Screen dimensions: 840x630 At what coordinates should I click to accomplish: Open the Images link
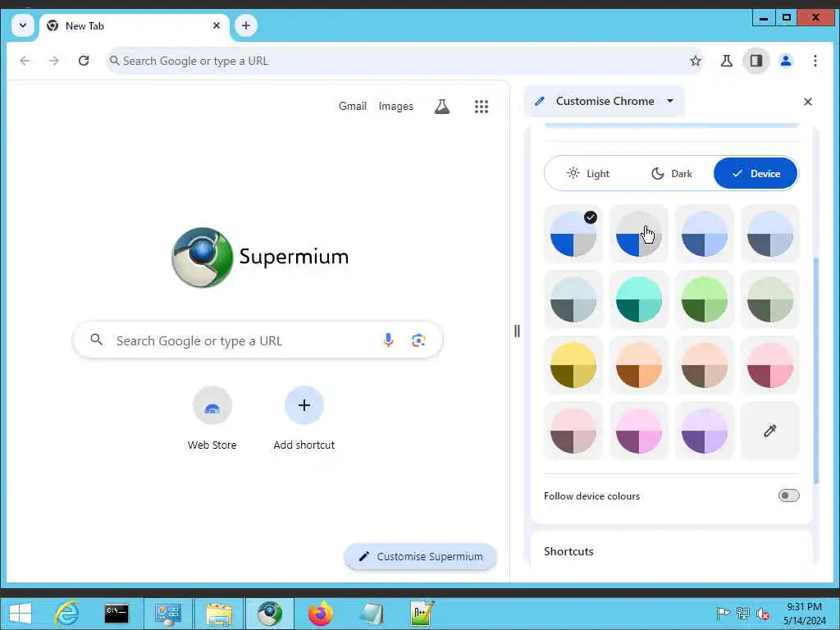(396, 106)
